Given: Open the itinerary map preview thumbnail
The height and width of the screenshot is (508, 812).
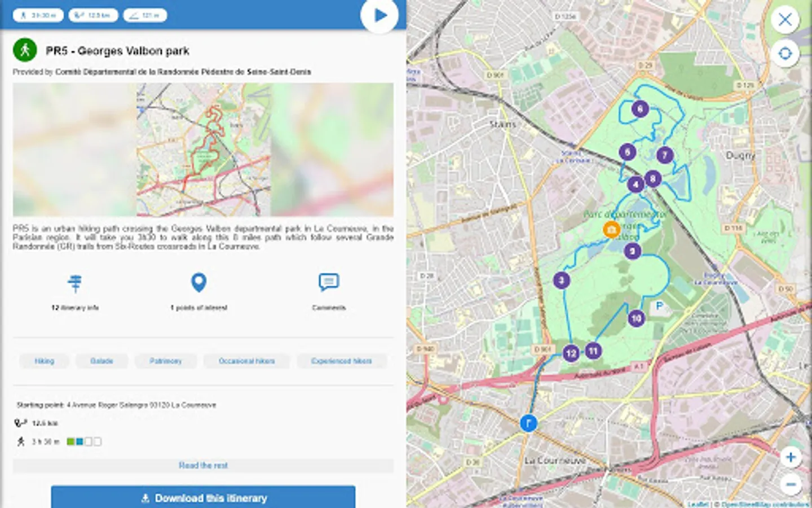Looking at the screenshot, I should pos(203,150).
